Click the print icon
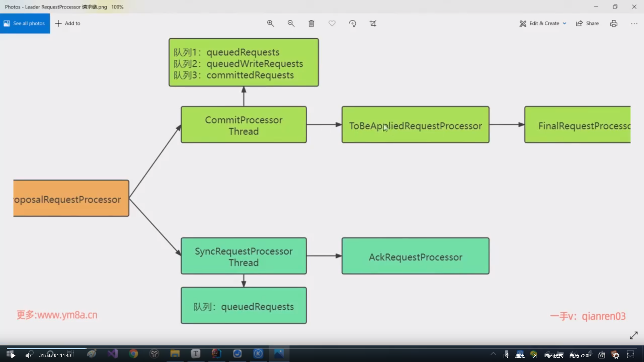Viewport: 644px width, 362px height. point(613,23)
